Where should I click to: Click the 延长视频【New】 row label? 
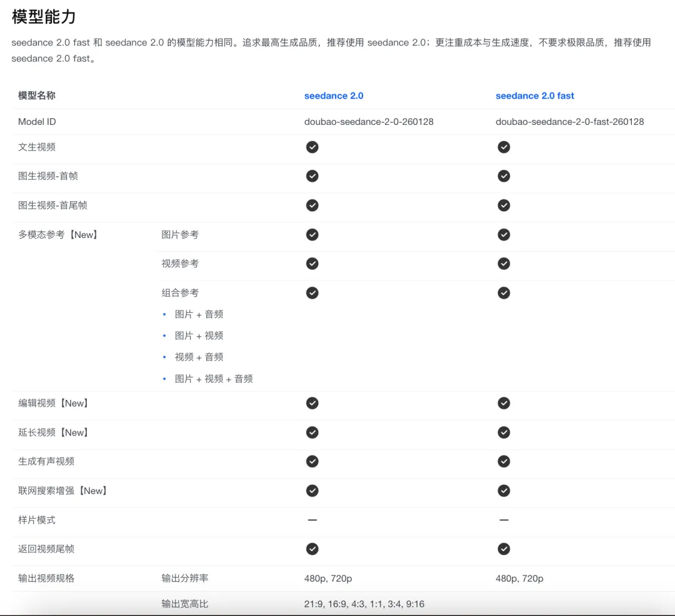53,432
